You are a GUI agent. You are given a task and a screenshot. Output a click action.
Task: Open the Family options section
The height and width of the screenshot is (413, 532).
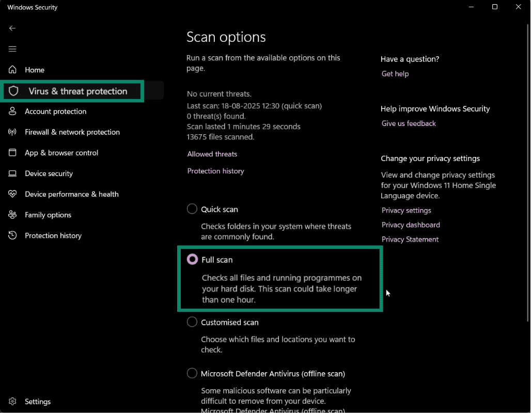(47, 215)
